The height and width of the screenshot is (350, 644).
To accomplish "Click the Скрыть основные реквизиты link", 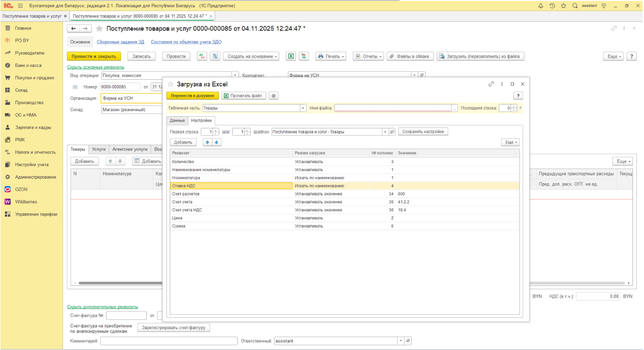I will point(96,67).
